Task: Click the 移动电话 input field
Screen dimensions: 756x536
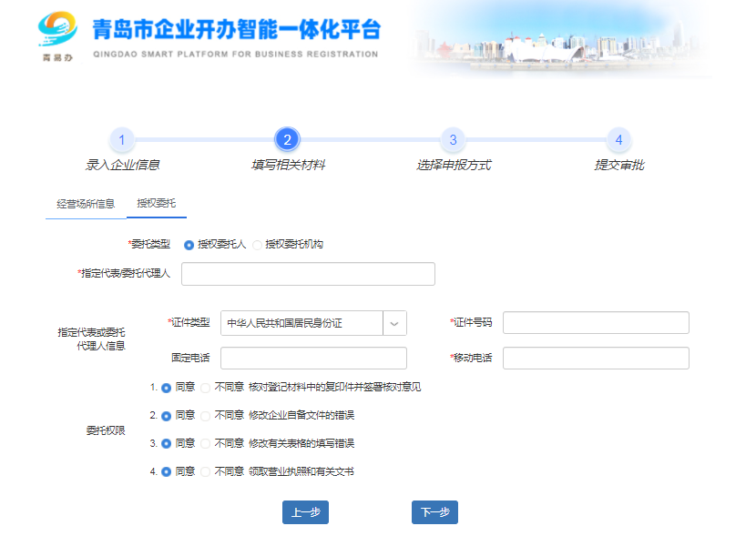Action: 595,358
